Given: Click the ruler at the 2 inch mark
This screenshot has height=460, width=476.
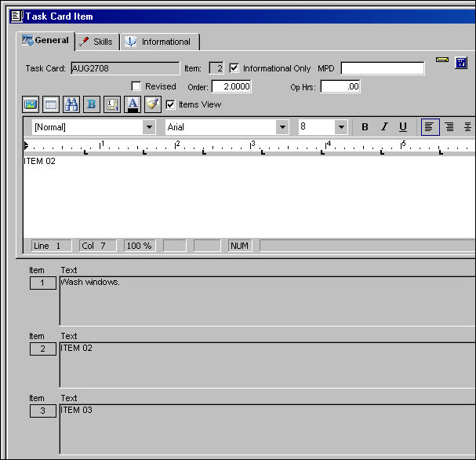Looking at the screenshot, I should (176, 145).
